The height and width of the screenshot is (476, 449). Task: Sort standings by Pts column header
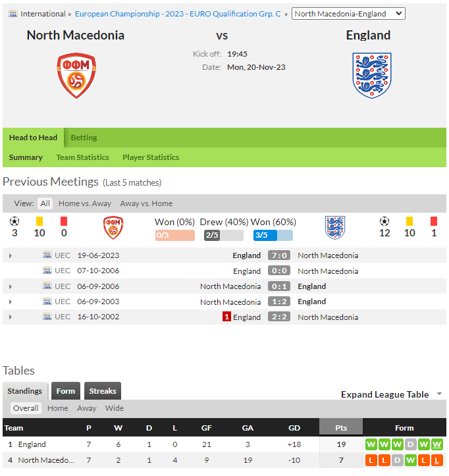[341, 428]
